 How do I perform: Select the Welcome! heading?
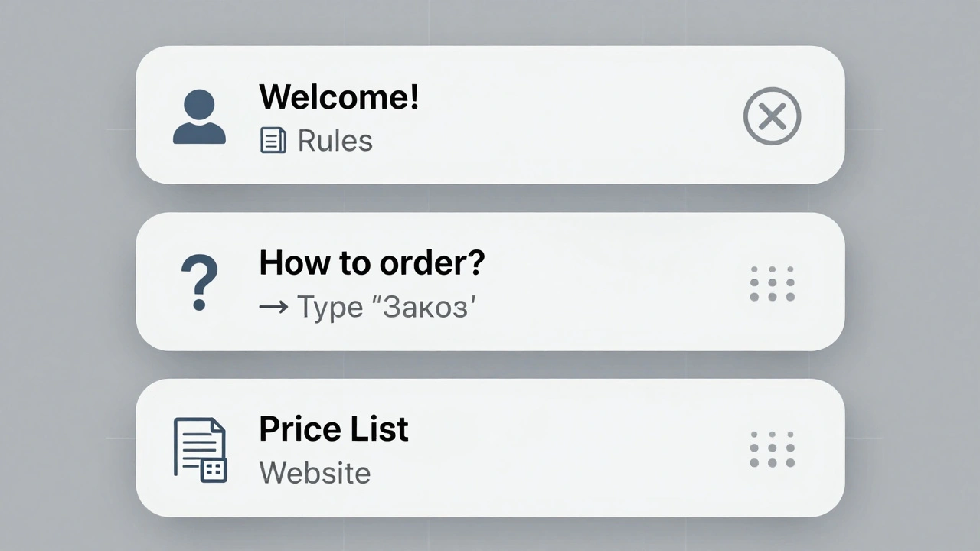tap(338, 97)
